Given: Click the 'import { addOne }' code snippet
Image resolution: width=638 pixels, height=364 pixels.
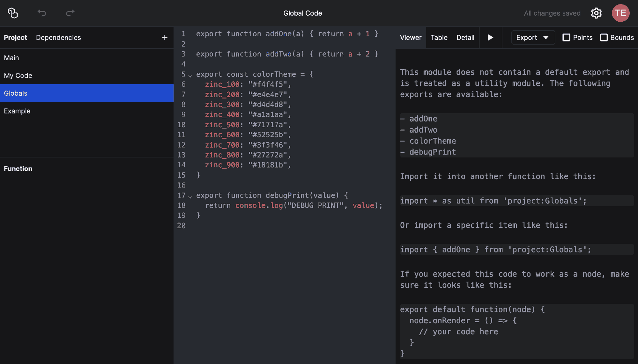Looking at the screenshot, I should 517,250.
